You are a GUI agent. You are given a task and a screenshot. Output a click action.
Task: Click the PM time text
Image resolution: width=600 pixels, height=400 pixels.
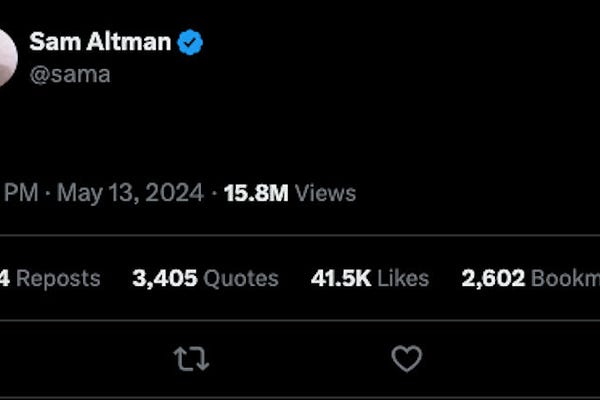pyautogui.click(x=21, y=193)
